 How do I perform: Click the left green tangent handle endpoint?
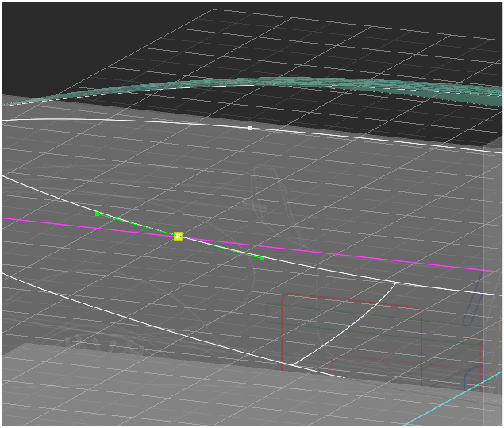97,214
